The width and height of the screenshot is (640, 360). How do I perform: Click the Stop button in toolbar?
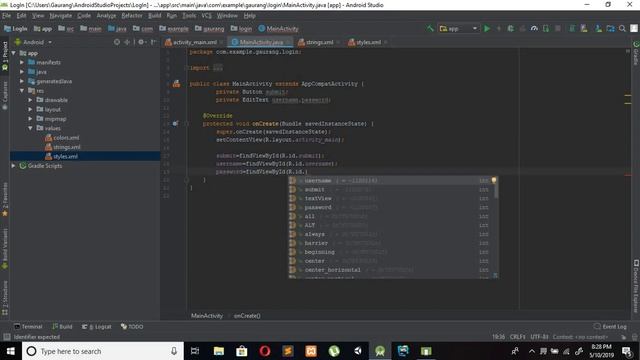click(x=558, y=29)
